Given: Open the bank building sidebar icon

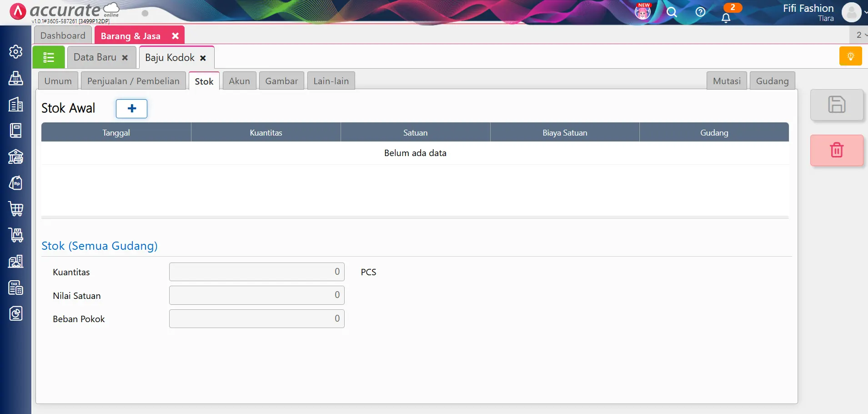Looking at the screenshot, I should [x=16, y=157].
